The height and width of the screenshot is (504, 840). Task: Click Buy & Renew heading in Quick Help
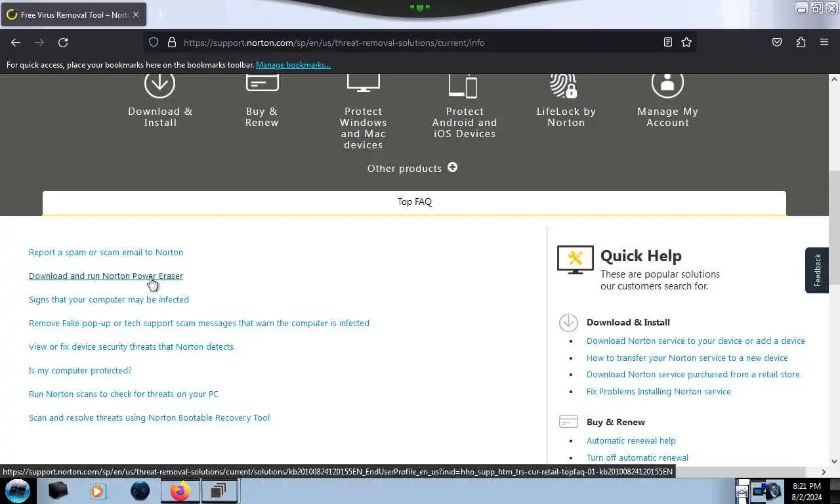(616, 422)
